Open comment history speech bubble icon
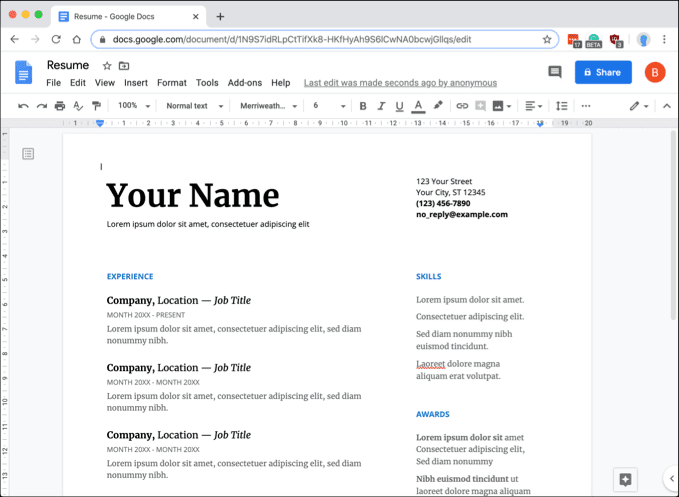The height and width of the screenshot is (497, 679). click(555, 72)
